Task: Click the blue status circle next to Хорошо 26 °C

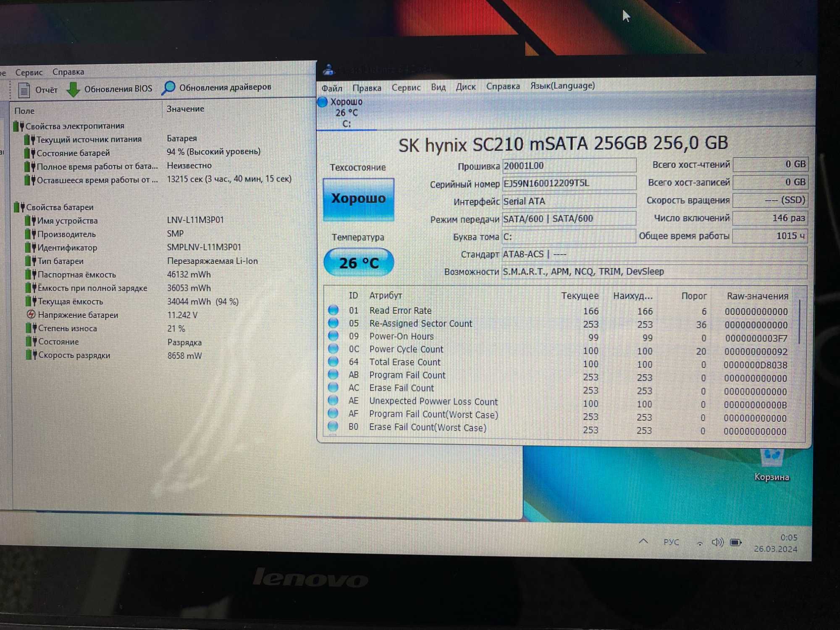Action: coord(323,102)
